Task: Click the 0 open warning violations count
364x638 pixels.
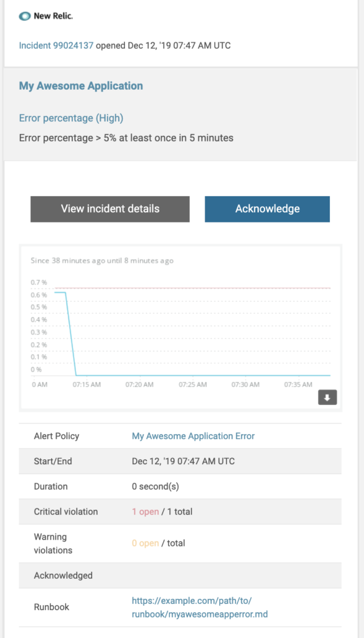Action: tap(146, 543)
